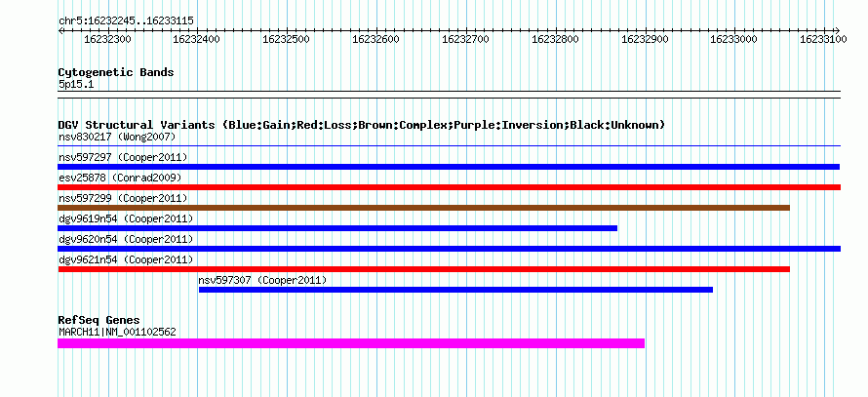Viewport: 868px width, 397px height.
Task: Click the RefSeq Genes track title
Action: 99,320
